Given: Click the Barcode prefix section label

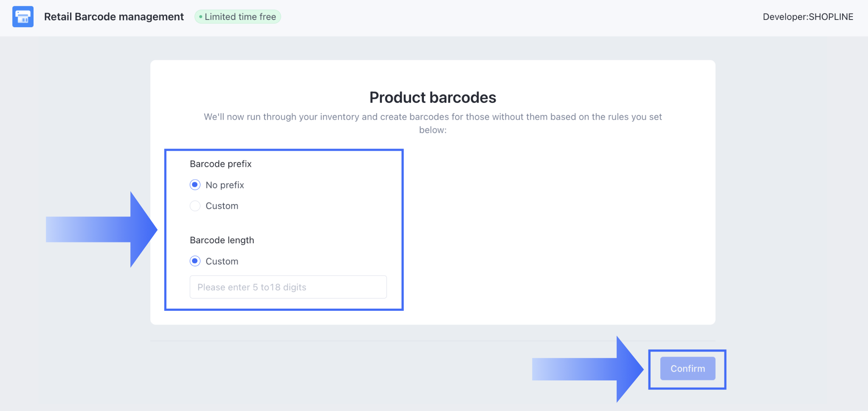Looking at the screenshot, I should 220,164.
